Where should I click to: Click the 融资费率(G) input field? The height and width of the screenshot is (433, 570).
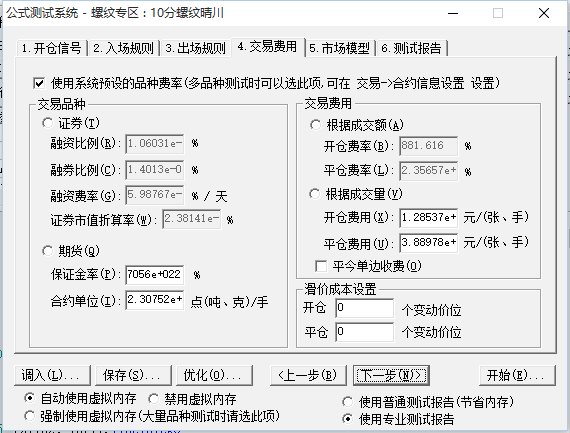coord(154,195)
